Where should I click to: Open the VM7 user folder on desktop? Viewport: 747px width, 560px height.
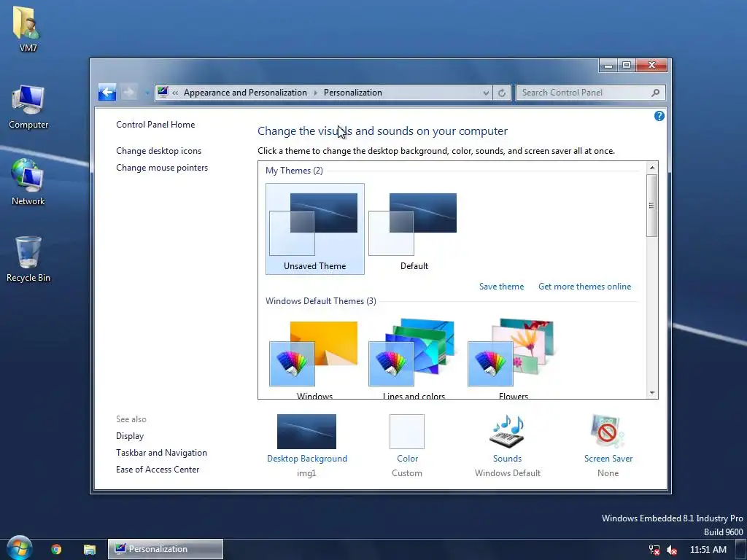[28, 28]
